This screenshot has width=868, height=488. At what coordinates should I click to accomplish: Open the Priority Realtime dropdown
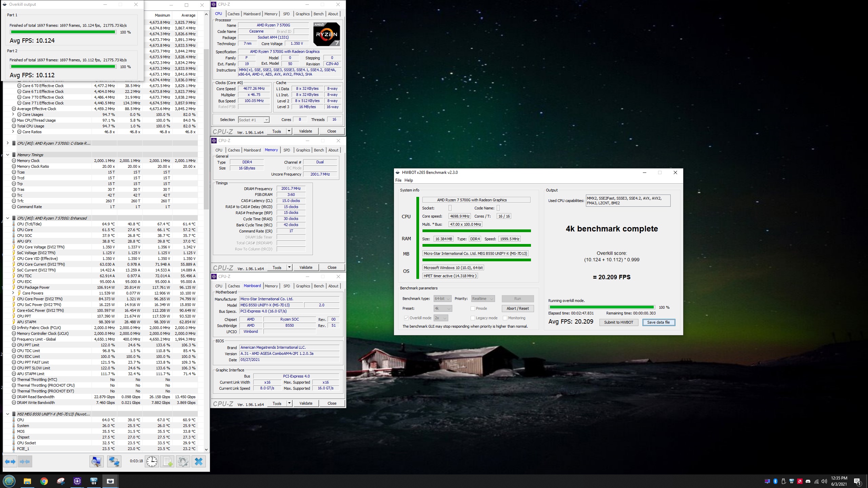483,299
